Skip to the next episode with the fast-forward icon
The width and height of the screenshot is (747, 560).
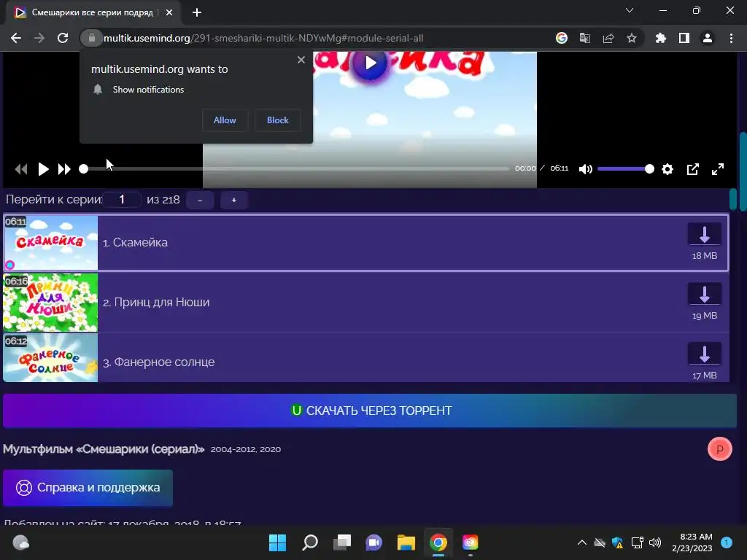pyautogui.click(x=64, y=169)
